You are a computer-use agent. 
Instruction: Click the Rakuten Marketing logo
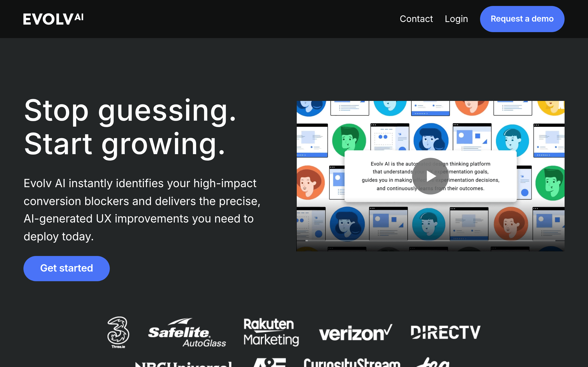[x=271, y=332]
